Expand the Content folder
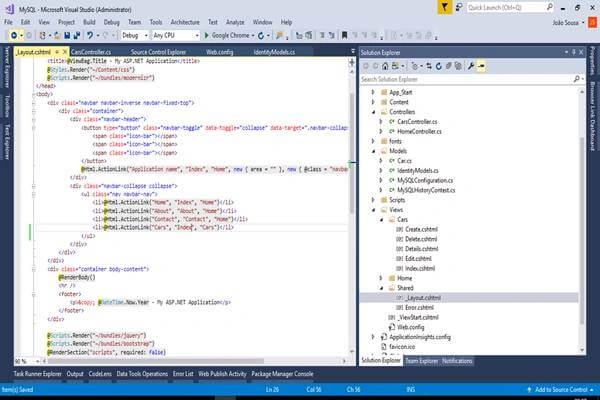 (x=373, y=102)
